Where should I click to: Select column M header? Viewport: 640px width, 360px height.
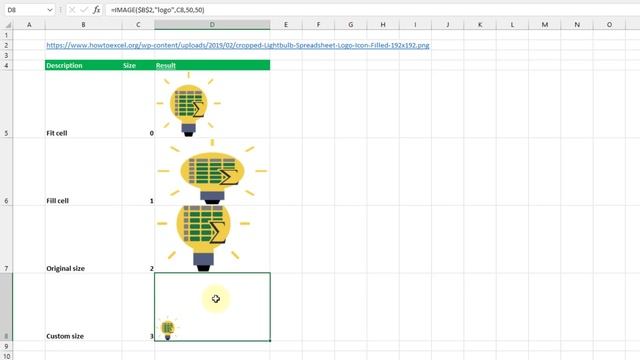click(544, 24)
